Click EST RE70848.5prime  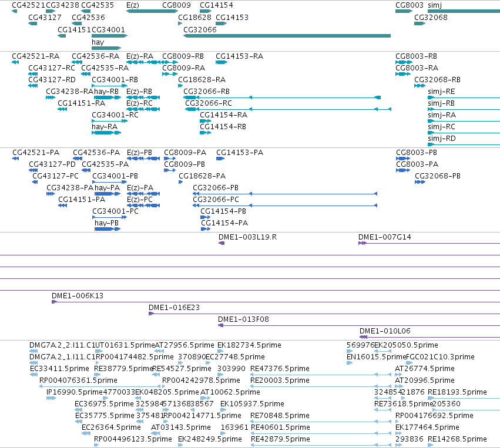pyautogui.click(x=321, y=422)
